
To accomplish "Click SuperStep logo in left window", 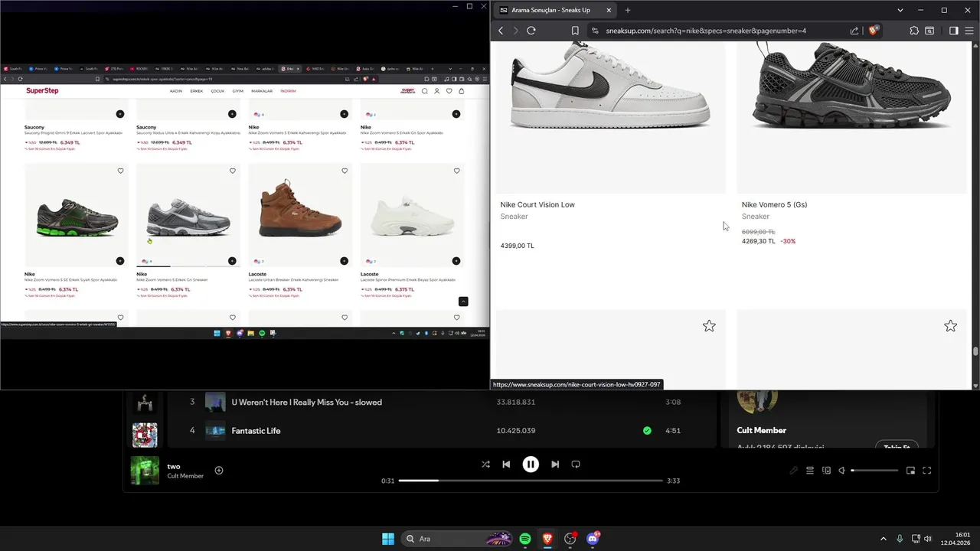I will 42,91.
